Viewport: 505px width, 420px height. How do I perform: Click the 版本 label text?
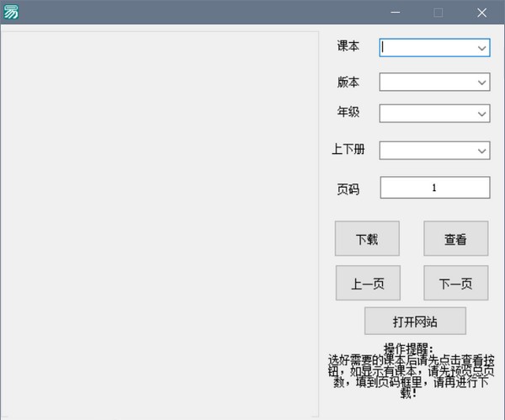[348, 82]
